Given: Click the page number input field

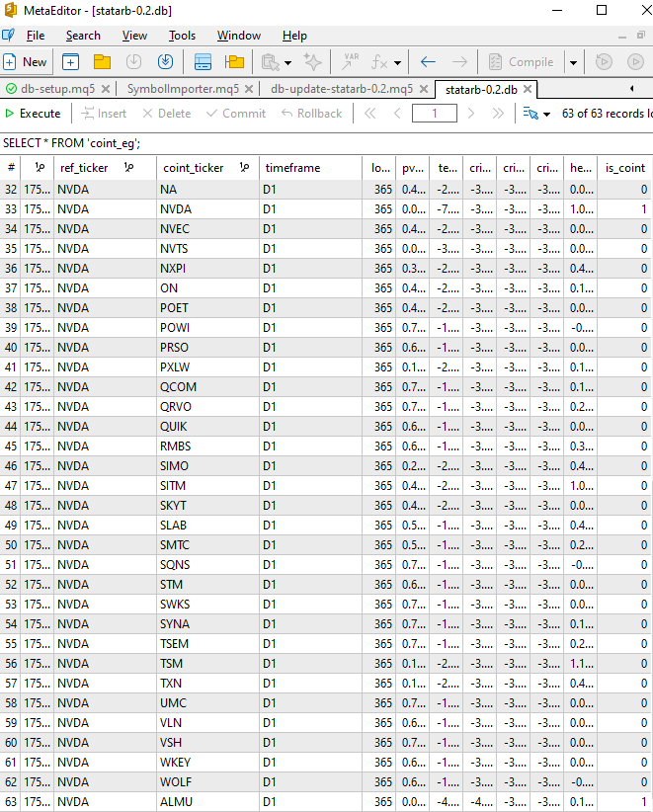Looking at the screenshot, I should coord(435,114).
